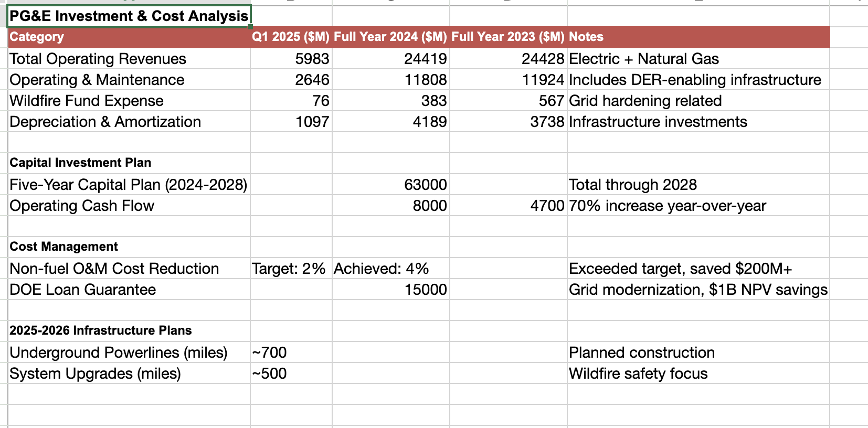Click the DOE Loan Guarantee value 15000
Screen dimensions: 868x428
click(426, 290)
